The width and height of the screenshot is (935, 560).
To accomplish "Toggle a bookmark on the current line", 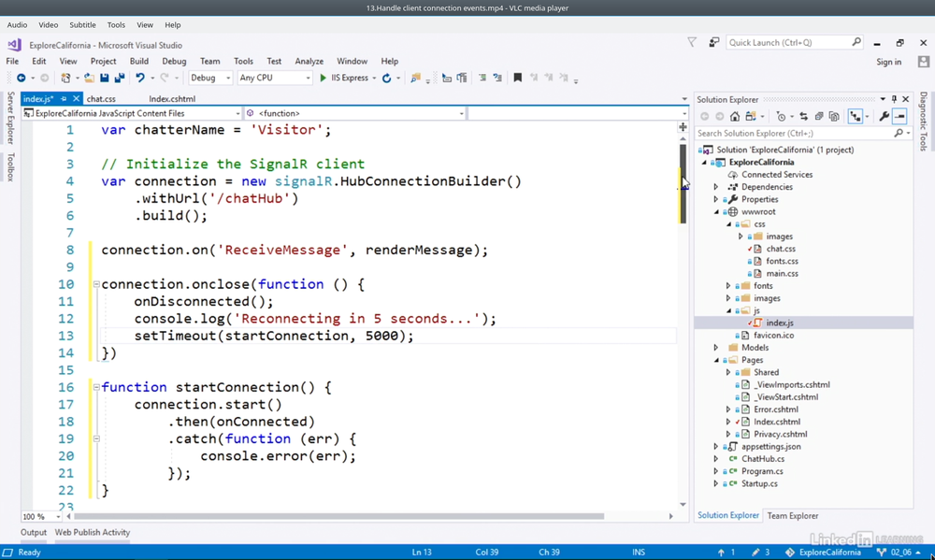I will pos(518,79).
